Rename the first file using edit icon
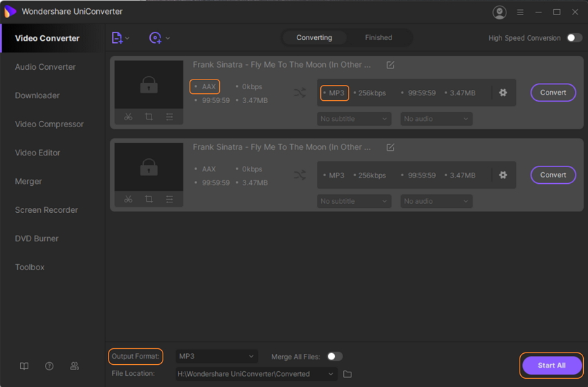588x387 pixels. click(x=390, y=65)
